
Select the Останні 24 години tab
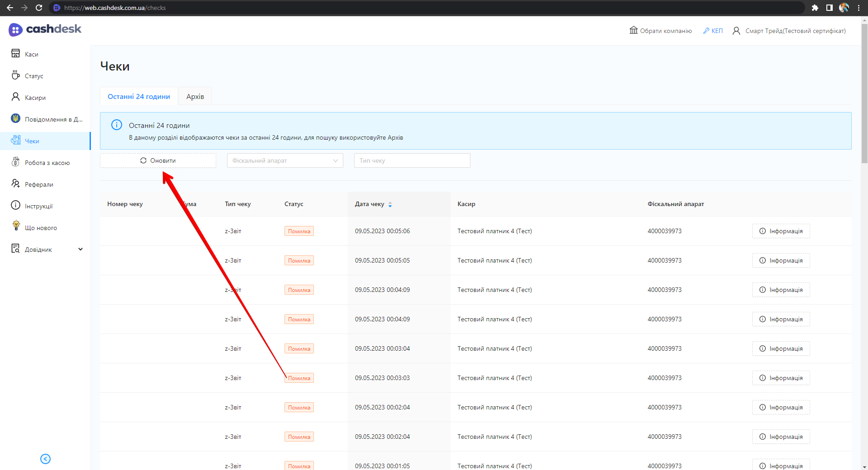pos(139,97)
